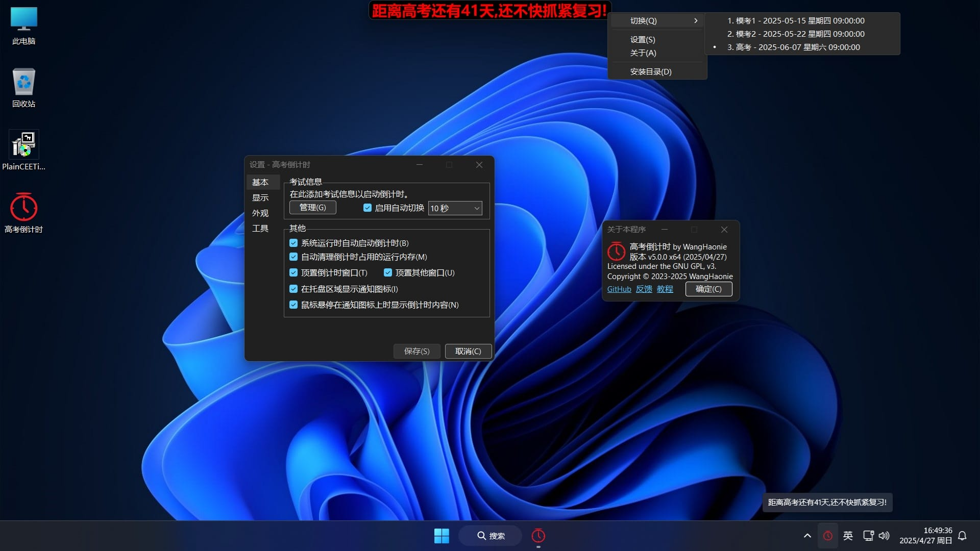Choose 安装目录(D) from context menu
This screenshot has height=551, width=980.
click(650, 72)
